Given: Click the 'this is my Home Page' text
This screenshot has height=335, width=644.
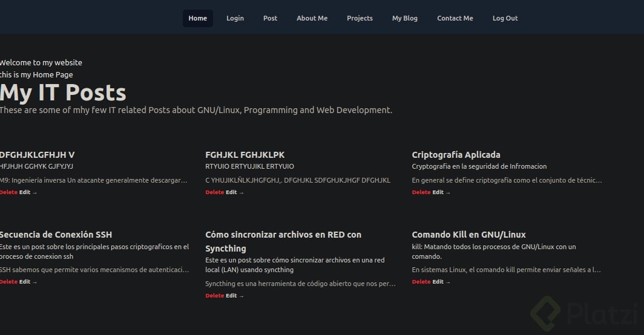Looking at the screenshot, I should click(x=36, y=75).
